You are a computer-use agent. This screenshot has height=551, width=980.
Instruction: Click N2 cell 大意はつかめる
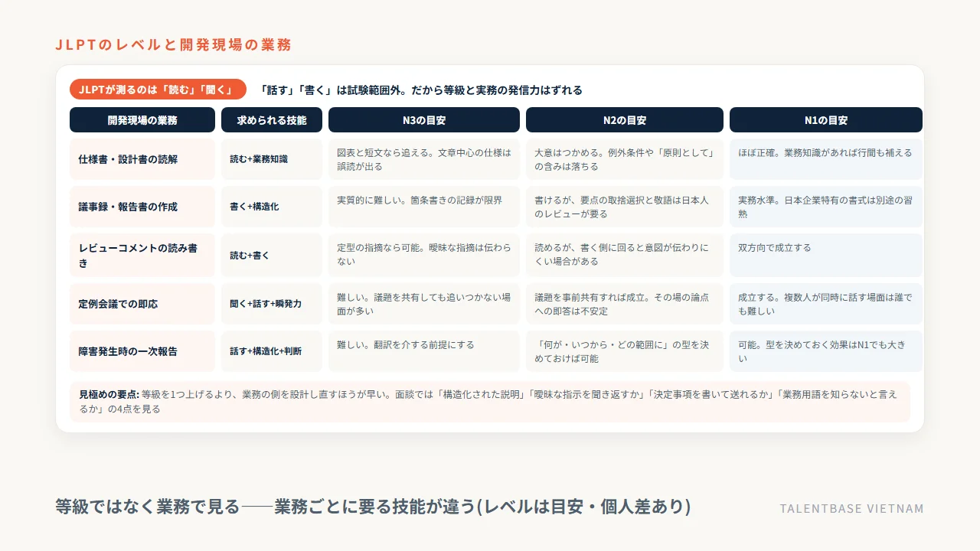pyautogui.click(x=625, y=159)
